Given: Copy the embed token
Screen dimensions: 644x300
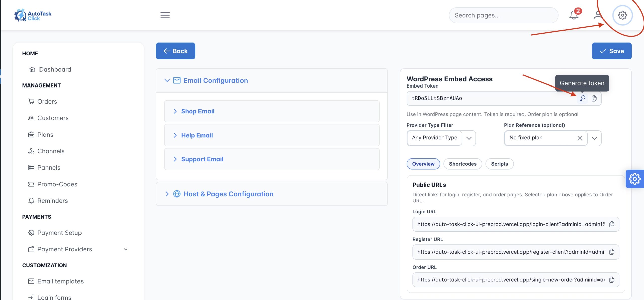Looking at the screenshot, I should [x=594, y=98].
